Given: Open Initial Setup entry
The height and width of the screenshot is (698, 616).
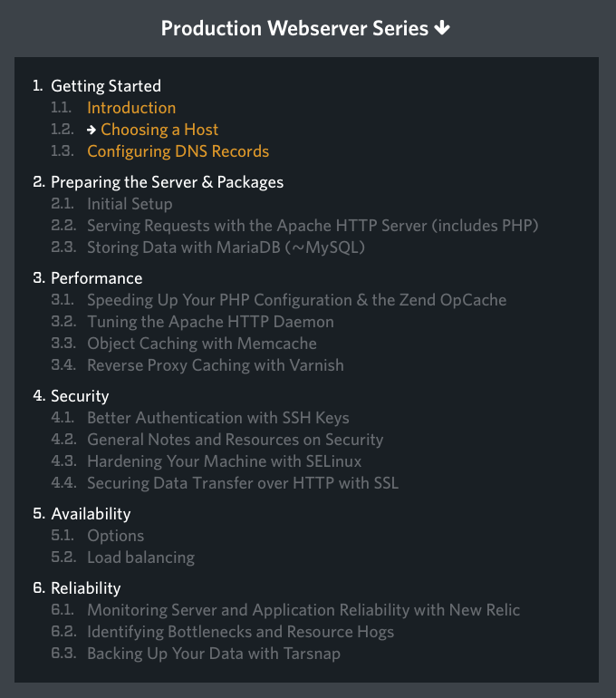Looking at the screenshot, I should (x=130, y=204).
